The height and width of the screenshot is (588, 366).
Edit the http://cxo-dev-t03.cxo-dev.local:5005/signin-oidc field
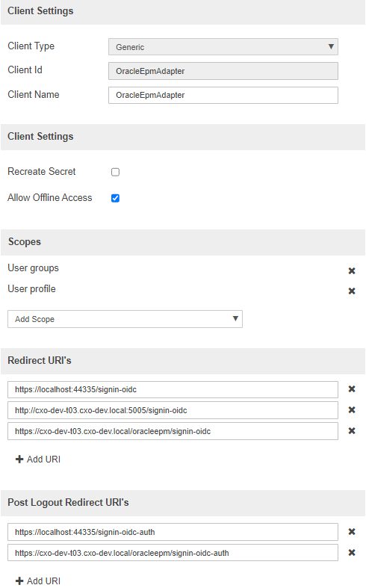[173, 410]
